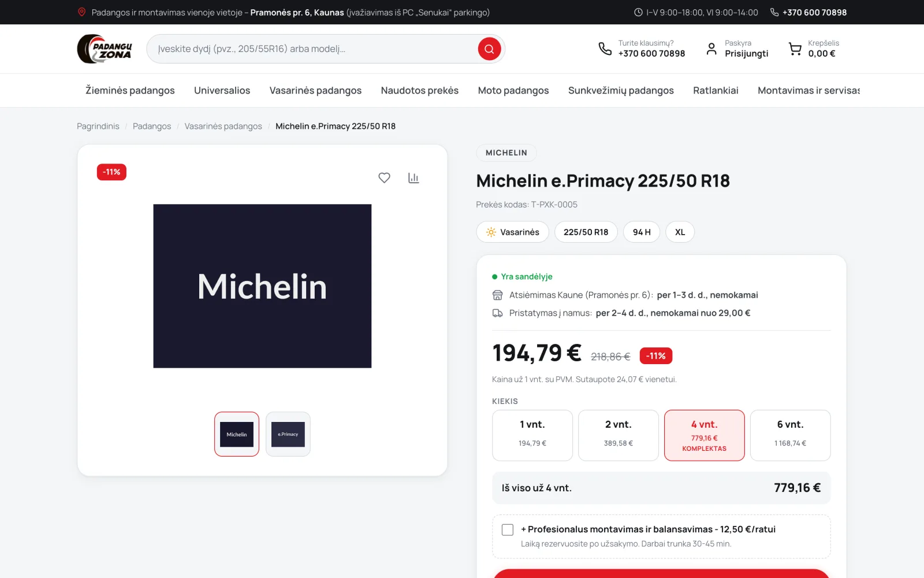Click the 779,16 € total amount

pos(798,488)
